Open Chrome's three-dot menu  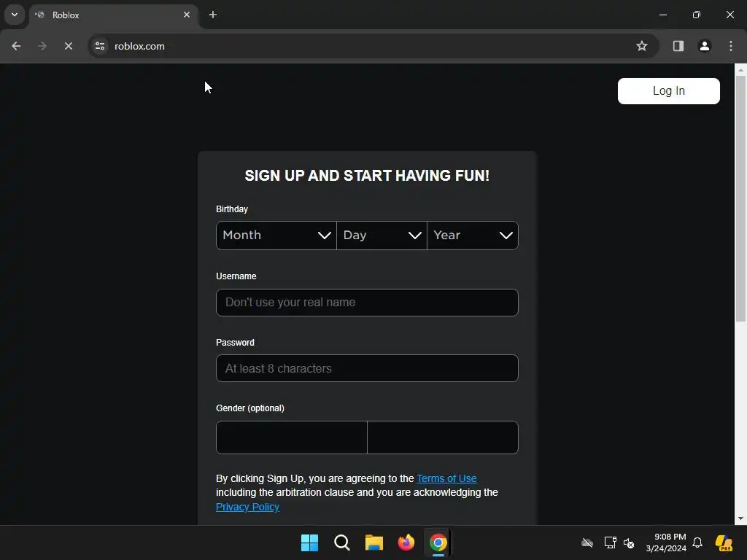point(731,46)
